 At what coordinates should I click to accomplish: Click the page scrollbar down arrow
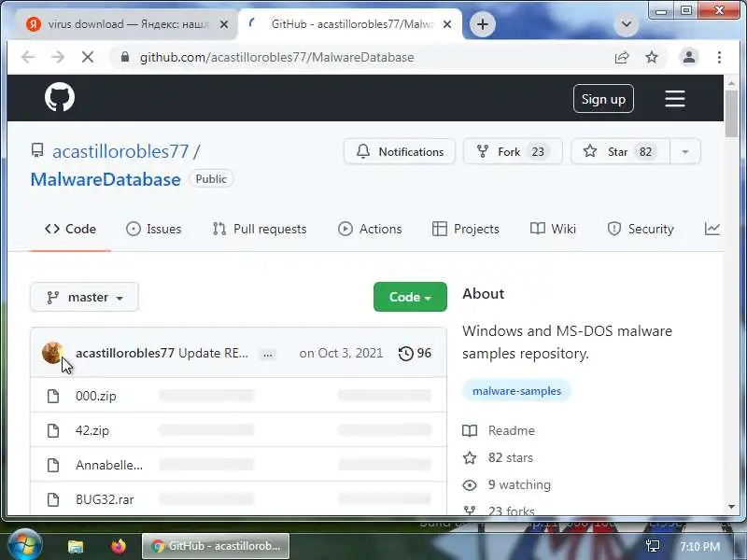(731, 507)
